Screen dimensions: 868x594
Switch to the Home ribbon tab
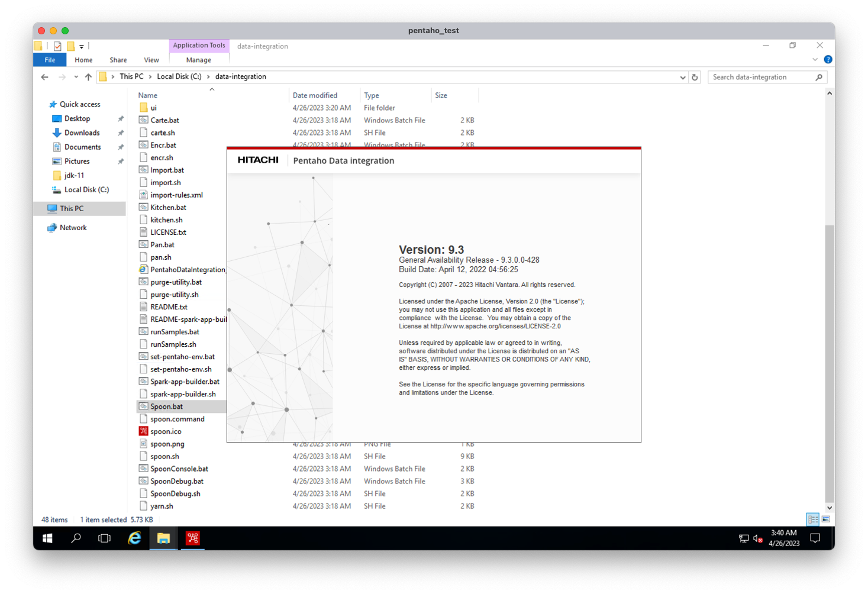point(83,60)
